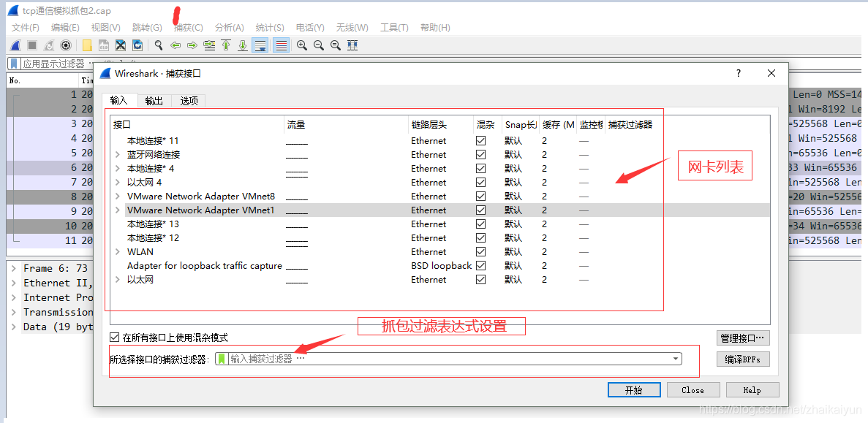Select the 本地连接* 13 interface row
The image size is (868, 423).
[439, 224]
